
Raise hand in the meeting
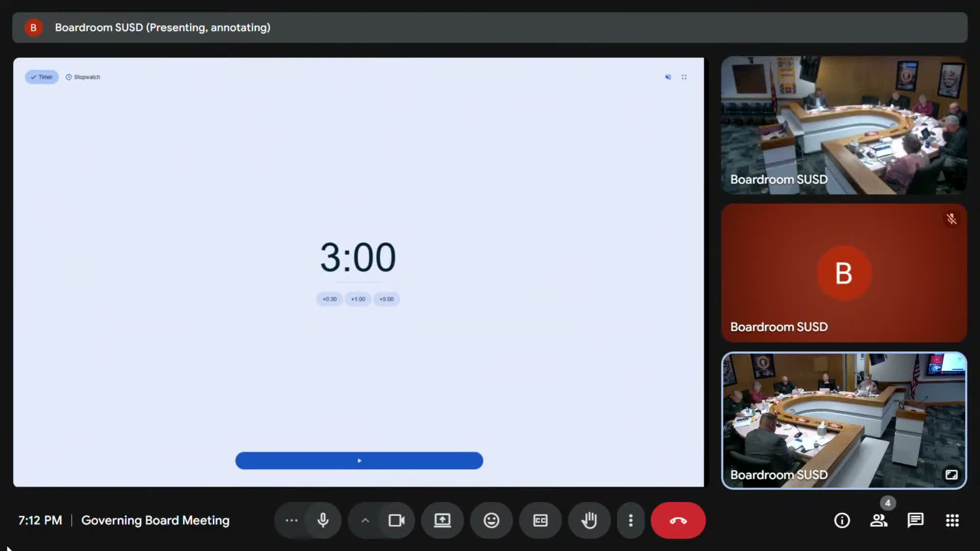[589, 520]
